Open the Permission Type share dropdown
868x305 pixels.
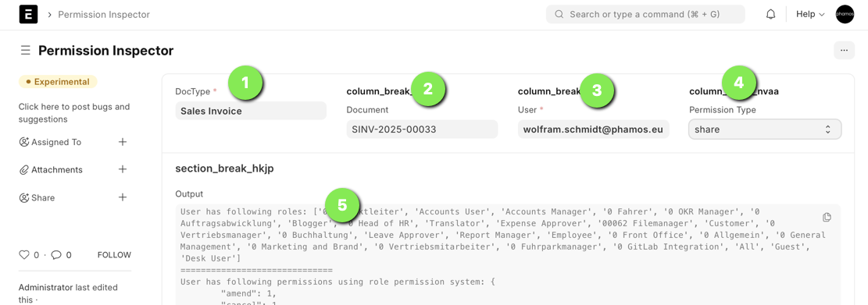[765, 129]
